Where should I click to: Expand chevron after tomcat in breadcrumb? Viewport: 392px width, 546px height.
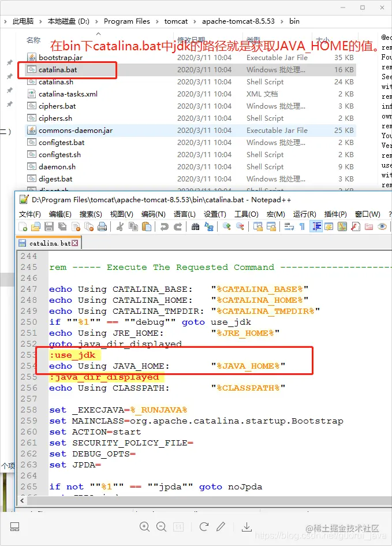(x=195, y=21)
